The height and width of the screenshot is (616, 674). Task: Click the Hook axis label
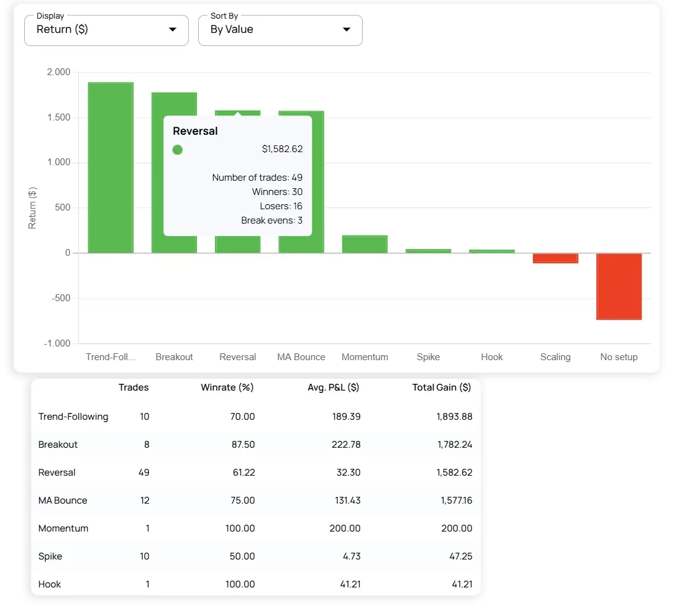(492, 357)
